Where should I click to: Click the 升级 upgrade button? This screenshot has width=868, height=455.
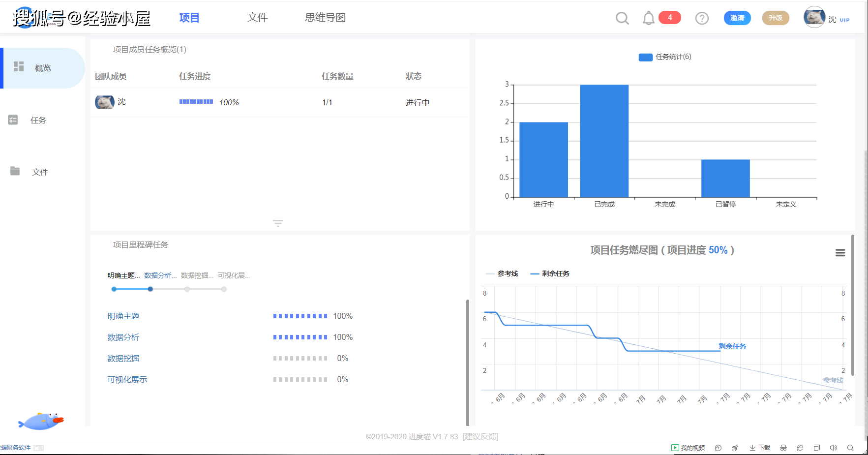click(x=775, y=18)
